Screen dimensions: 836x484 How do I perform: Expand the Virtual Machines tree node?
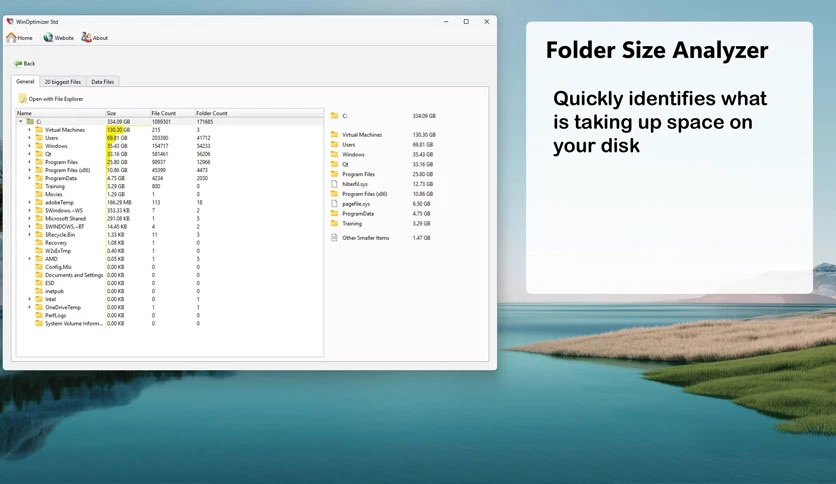[x=29, y=130]
